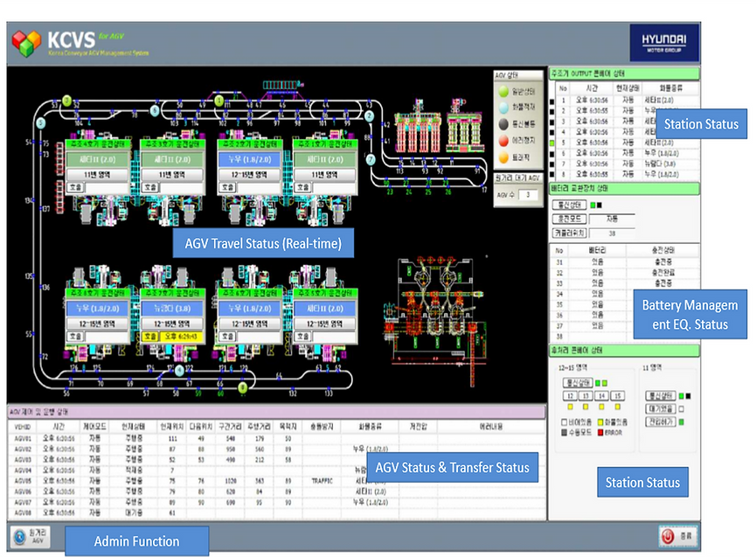This screenshot has height=557, width=756.
Task: Click the 대기없음 button
Action: (x=661, y=409)
